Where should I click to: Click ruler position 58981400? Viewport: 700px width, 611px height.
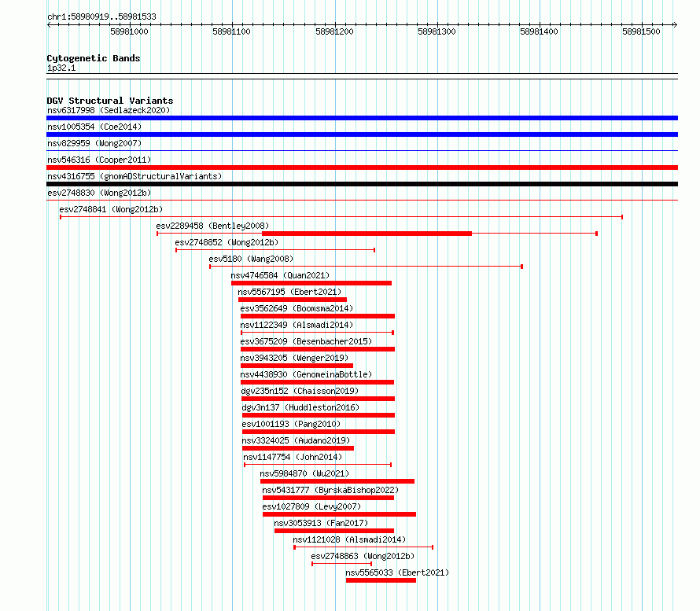[539, 31]
